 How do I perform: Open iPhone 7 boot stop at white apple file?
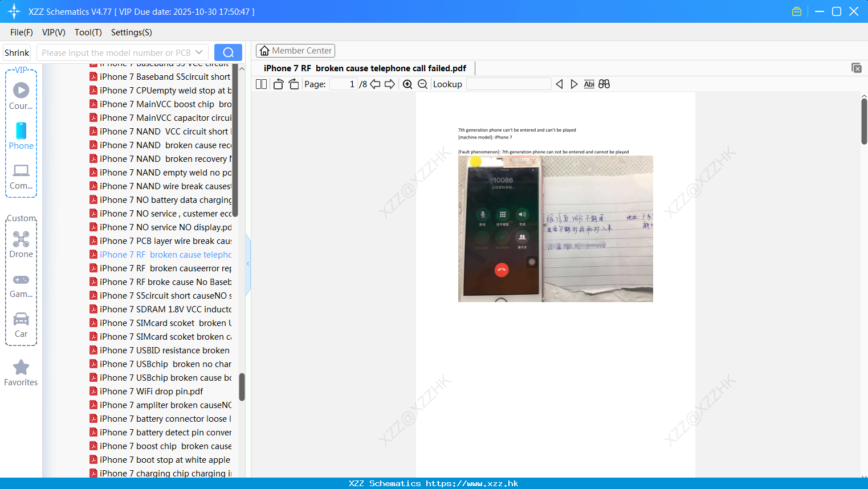160,460
